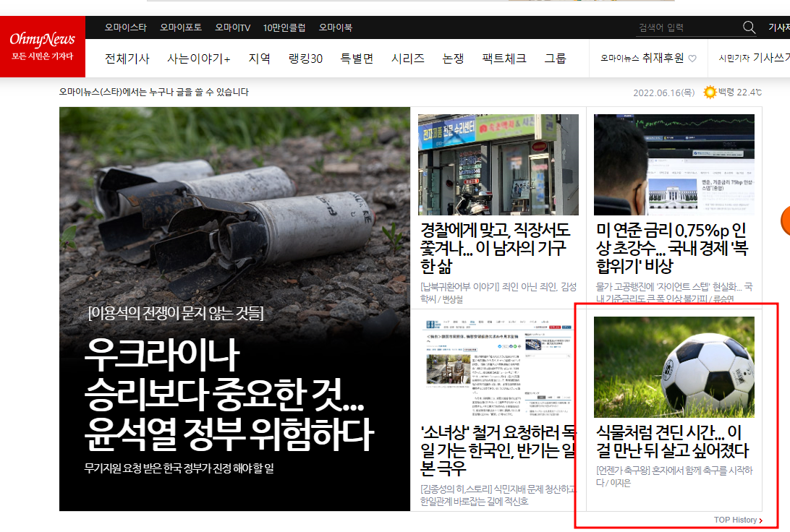Click the [납북귀환어부 이야기] summary text
Screen dimensions: 790x532
click(498, 293)
